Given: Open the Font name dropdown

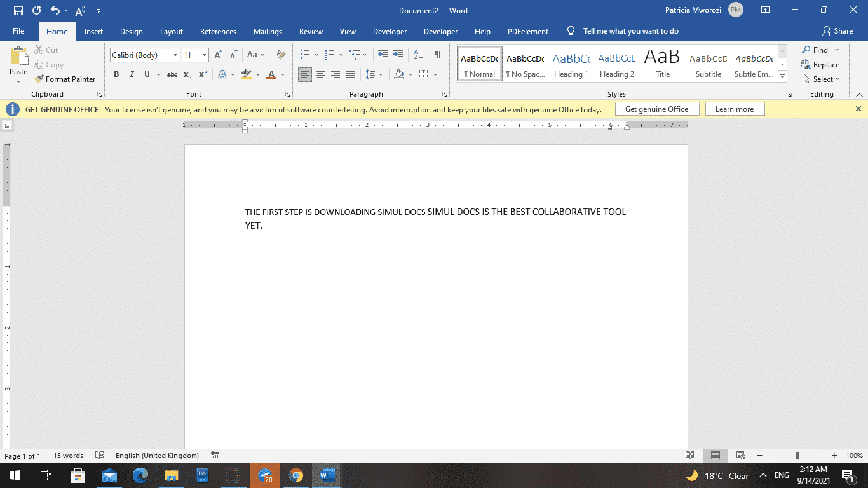Looking at the screenshot, I should pyautogui.click(x=176, y=55).
